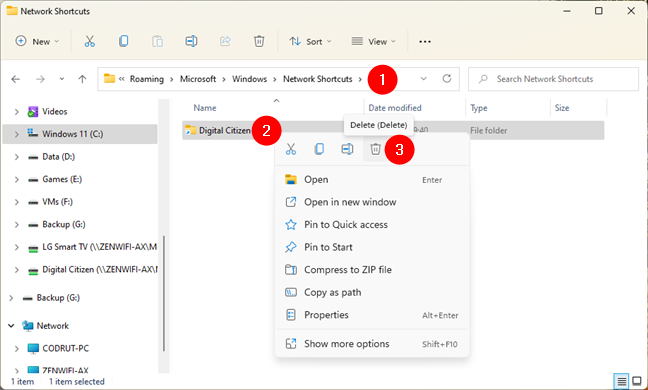The width and height of the screenshot is (648, 390).
Task: Click Roaming in the address breadcrumb
Action: (147, 79)
